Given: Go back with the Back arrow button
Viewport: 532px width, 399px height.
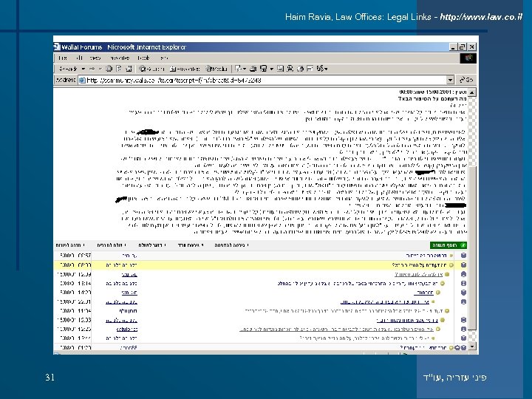Looking at the screenshot, I should pyautogui.click(x=68, y=69).
